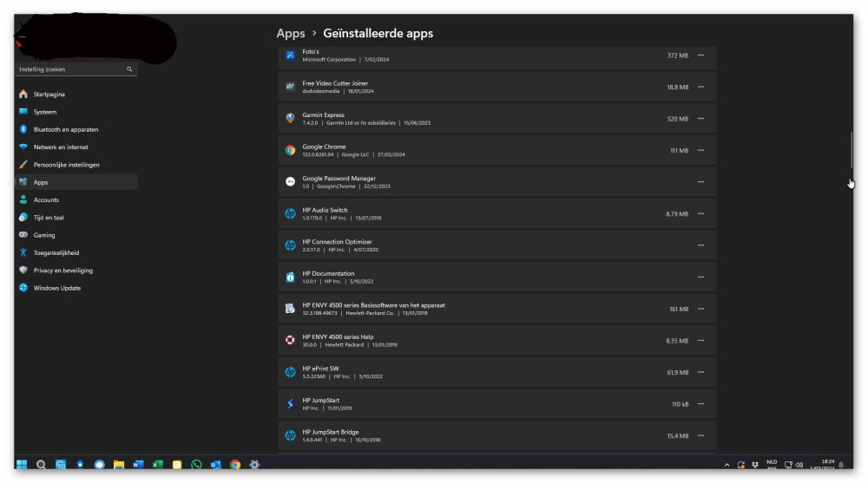Show hidden system tray icons
This screenshot has height=483, width=868.
point(727,465)
